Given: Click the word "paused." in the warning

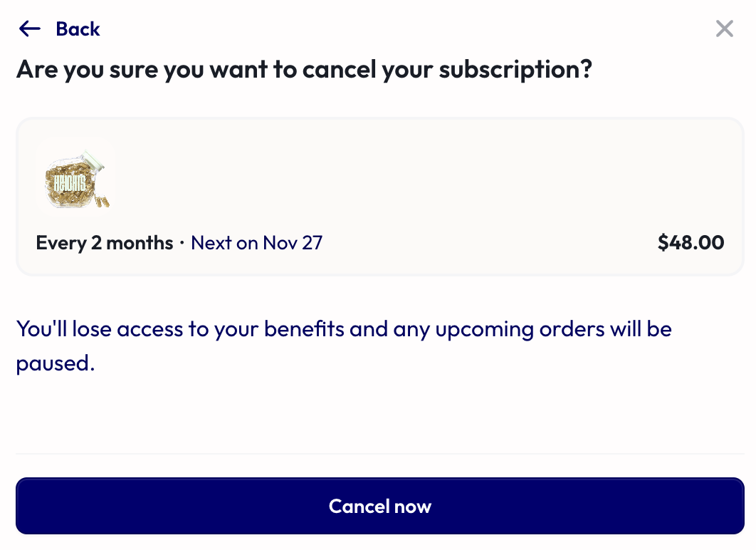Looking at the screenshot, I should click(56, 363).
